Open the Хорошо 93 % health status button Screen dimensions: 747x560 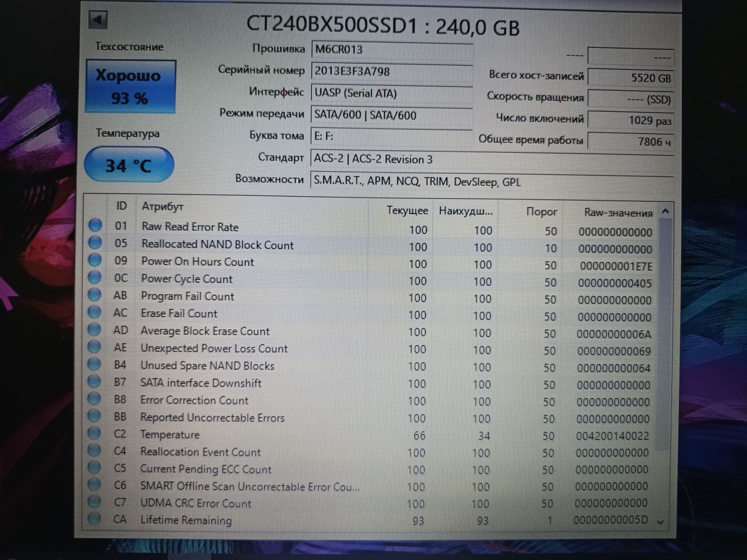coord(131,86)
